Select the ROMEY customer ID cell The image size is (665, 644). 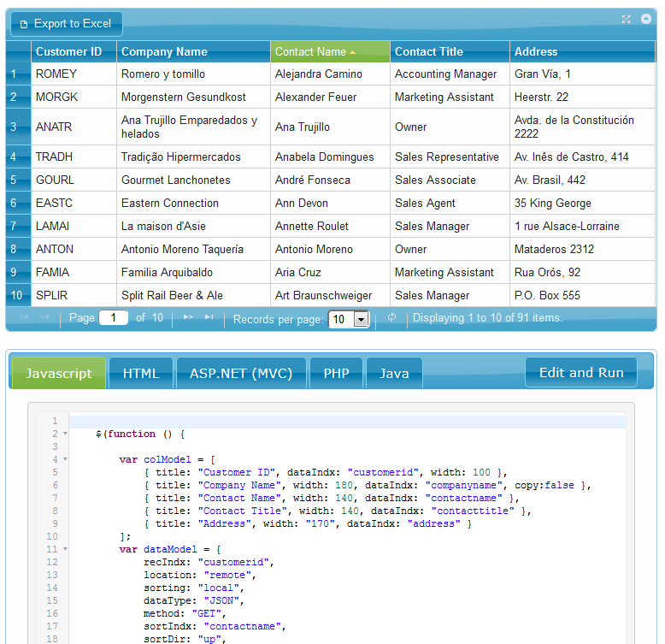pos(74,74)
